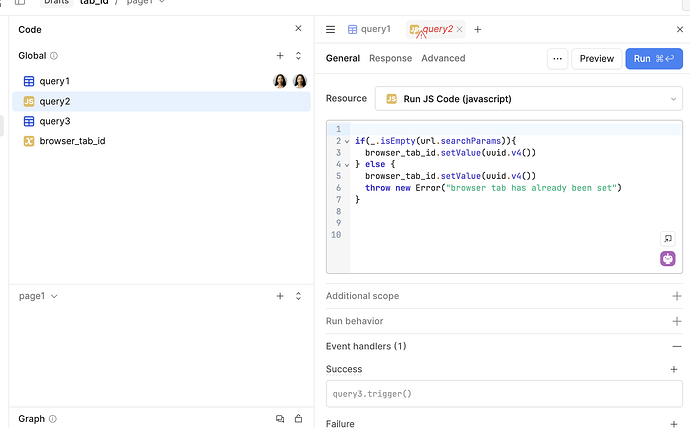Add a new item to page1 section

280,296
